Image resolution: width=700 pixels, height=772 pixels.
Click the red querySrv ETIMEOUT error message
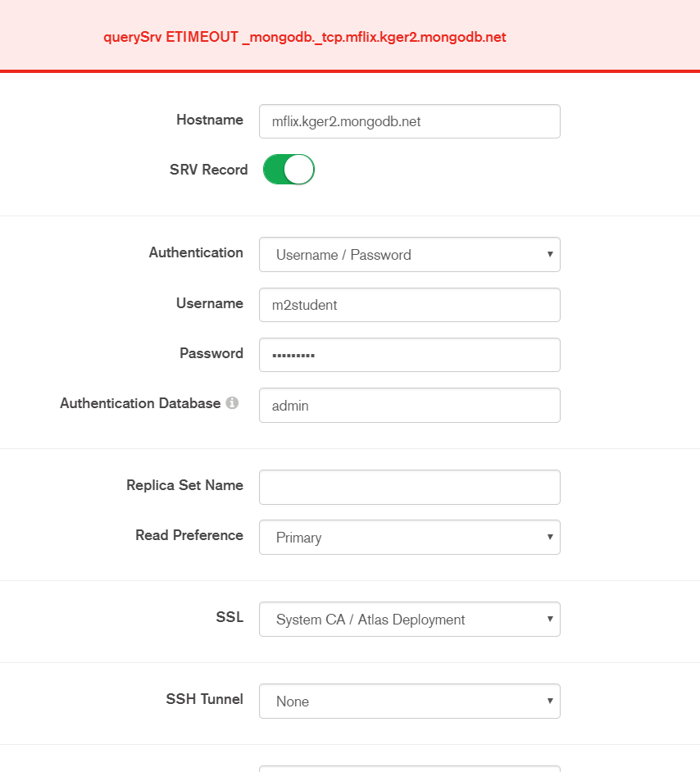click(x=304, y=38)
